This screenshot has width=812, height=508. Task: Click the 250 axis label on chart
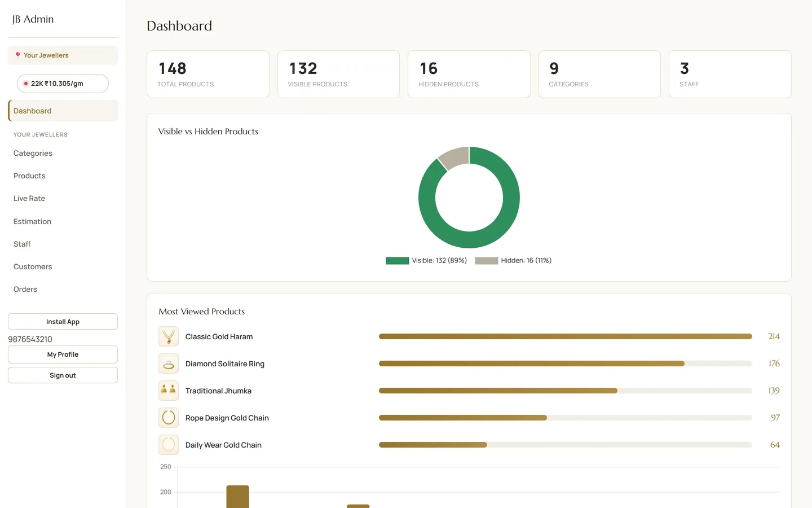pyautogui.click(x=166, y=467)
